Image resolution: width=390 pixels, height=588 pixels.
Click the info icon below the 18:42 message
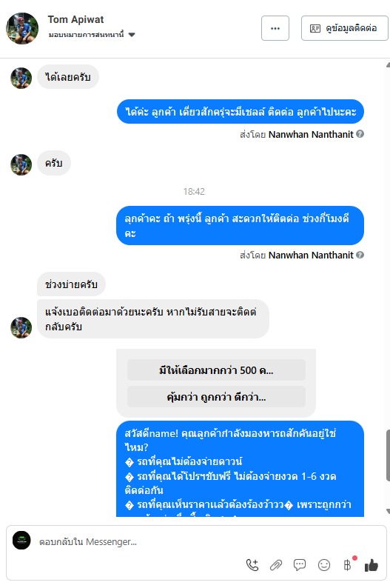pos(360,255)
